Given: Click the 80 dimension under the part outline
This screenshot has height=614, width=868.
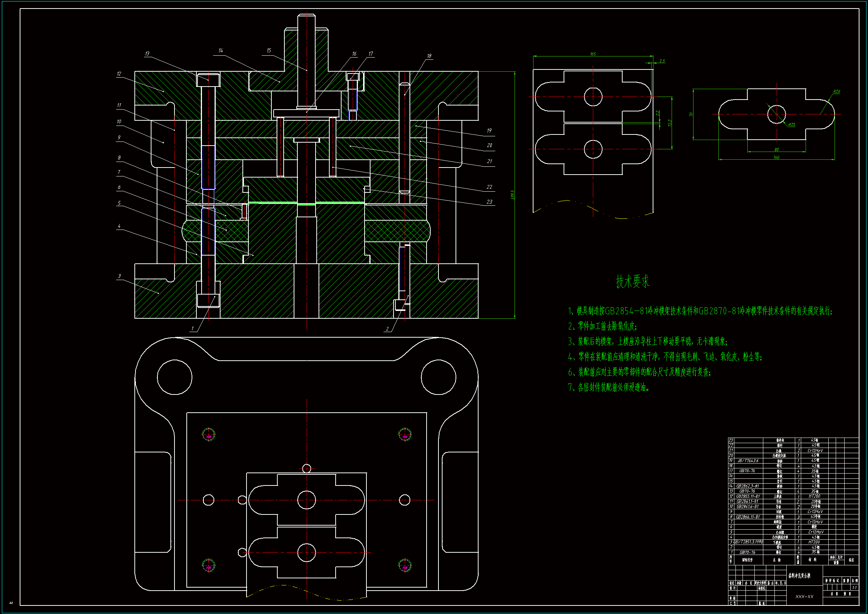Looking at the screenshot, I should coord(777,149).
